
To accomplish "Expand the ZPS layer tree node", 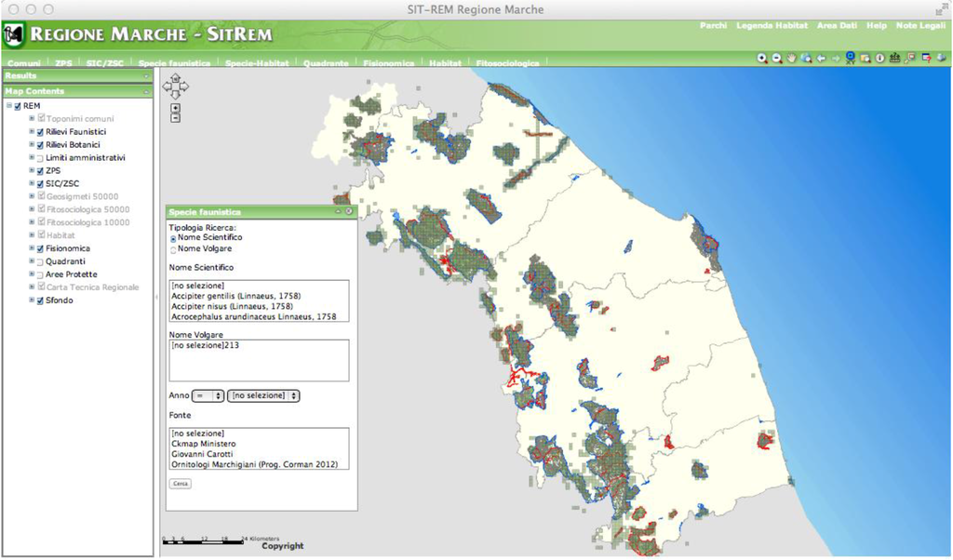I will tap(32, 171).
